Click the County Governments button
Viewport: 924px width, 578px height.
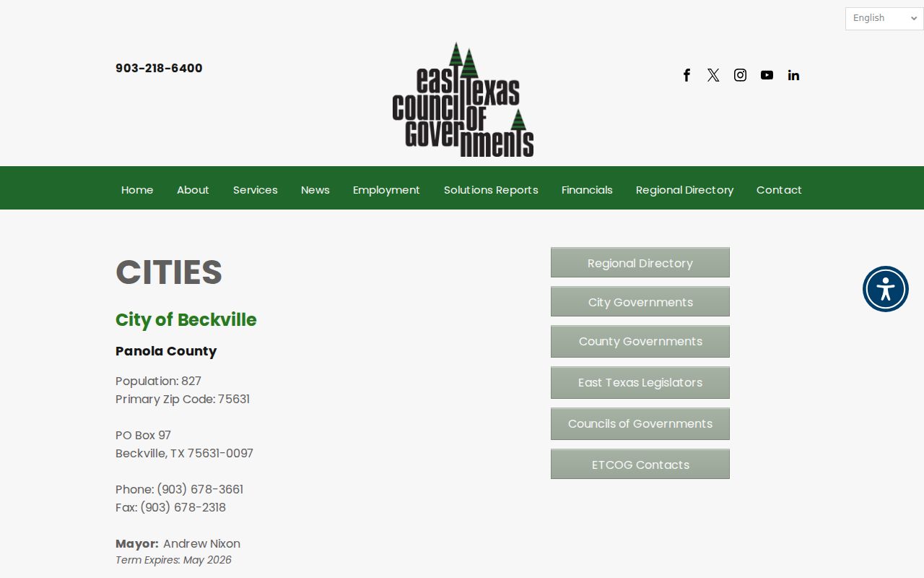click(x=640, y=341)
